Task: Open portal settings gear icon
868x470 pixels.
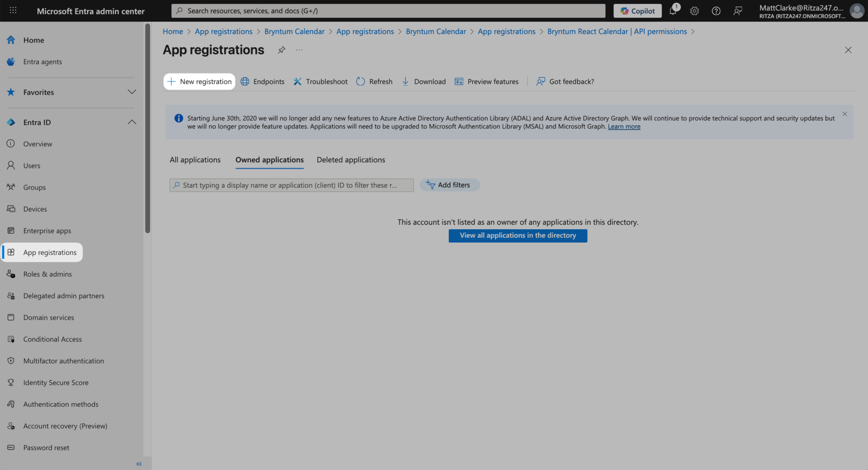Action: click(694, 11)
